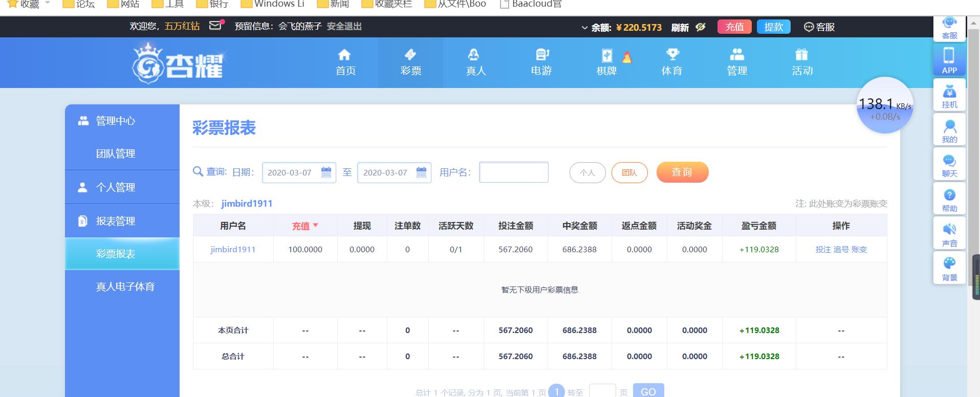Open the 活动 gift navigation tab
Viewport: 980px width, 397px height.
click(802, 62)
